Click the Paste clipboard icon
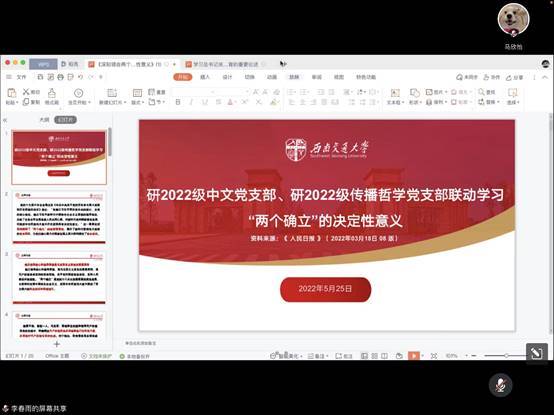Image resolution: width=554 pixels, height=415 pixels. pos(11,93)
